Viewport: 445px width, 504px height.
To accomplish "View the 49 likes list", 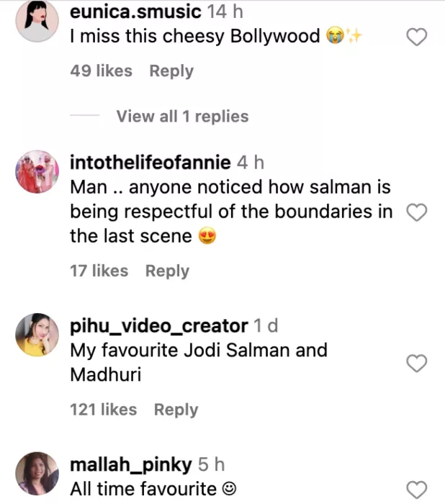I will (101, 71).
